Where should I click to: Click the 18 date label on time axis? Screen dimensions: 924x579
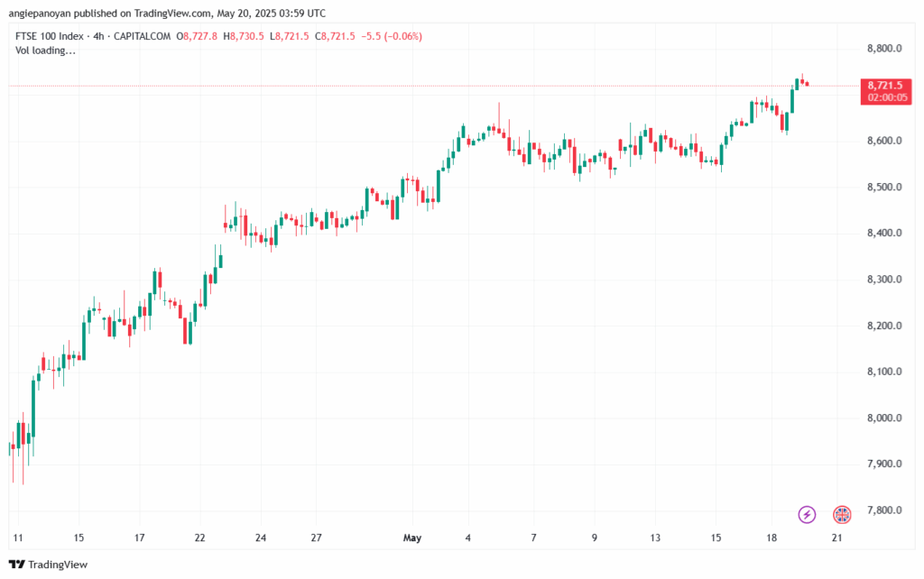[x=772, y=538]
